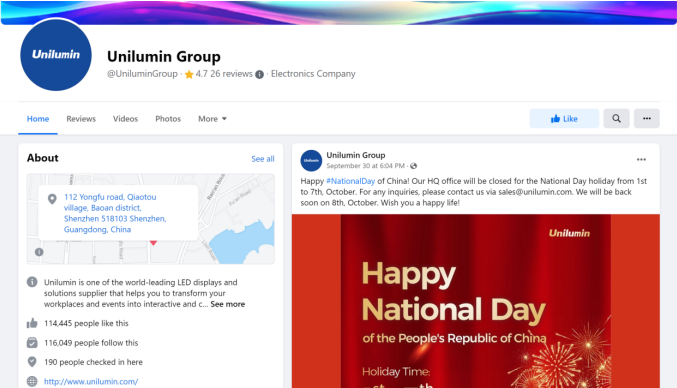Open See all in About section
The width and height of the screenshot is (677, 388).
[263, 159]
